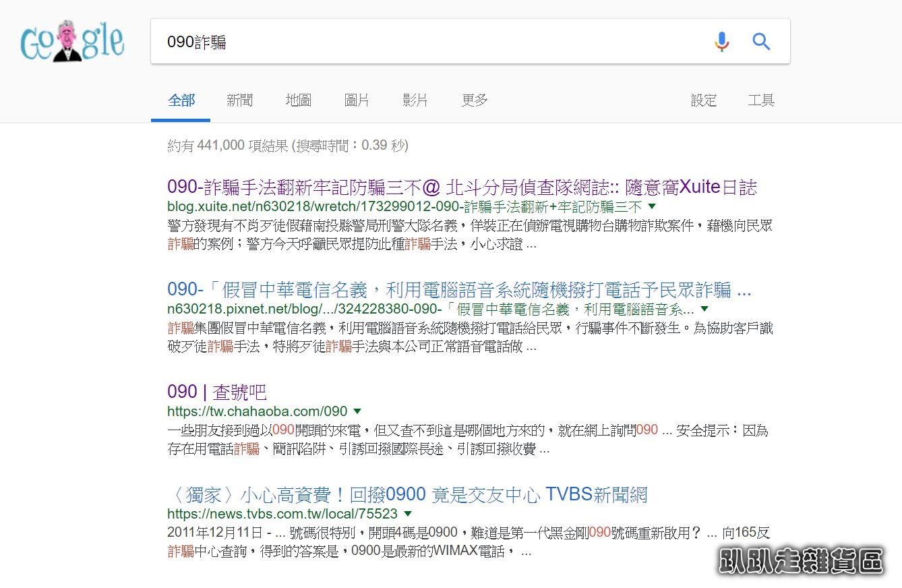Focus the search box containing 090詐騙
902x588 pixels.
[x=470, y=42]
